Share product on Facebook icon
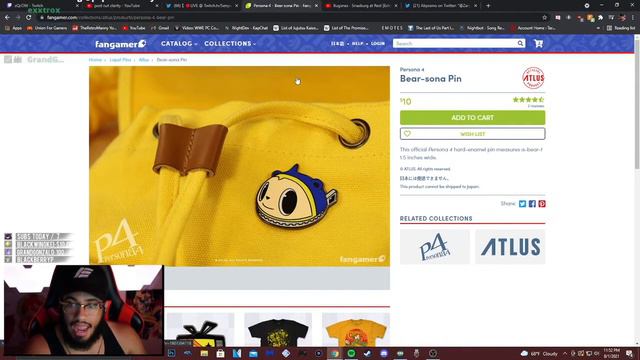640x360 pixels. (532, 204)
